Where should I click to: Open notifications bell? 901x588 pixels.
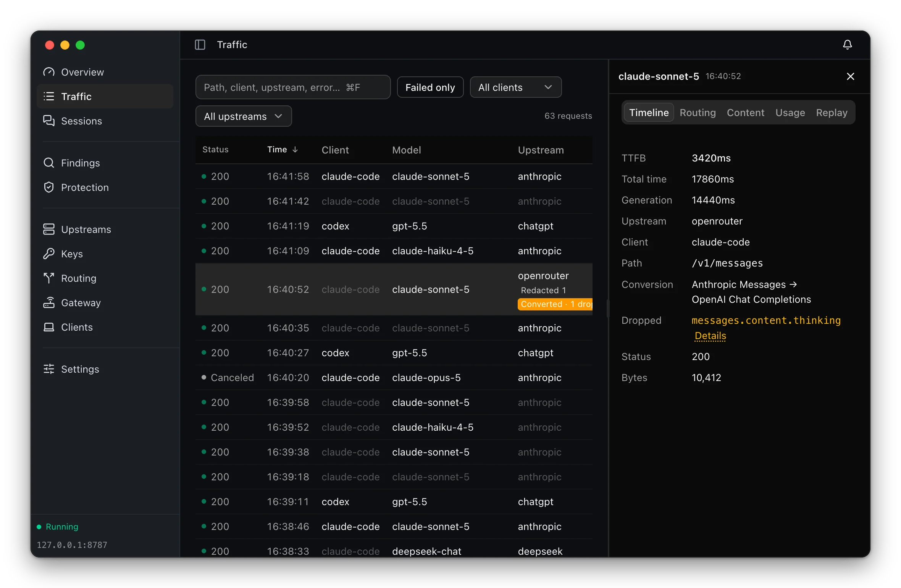pyautogui.click(x=848, y=45)
